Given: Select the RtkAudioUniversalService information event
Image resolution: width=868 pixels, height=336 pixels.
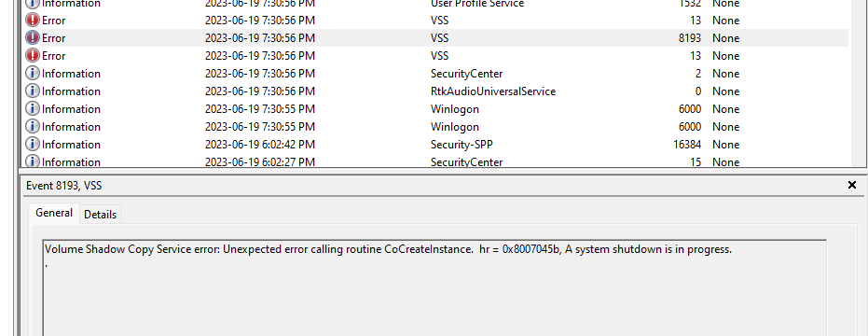Looking at the screenshot, I should click(x=434, y=91).
